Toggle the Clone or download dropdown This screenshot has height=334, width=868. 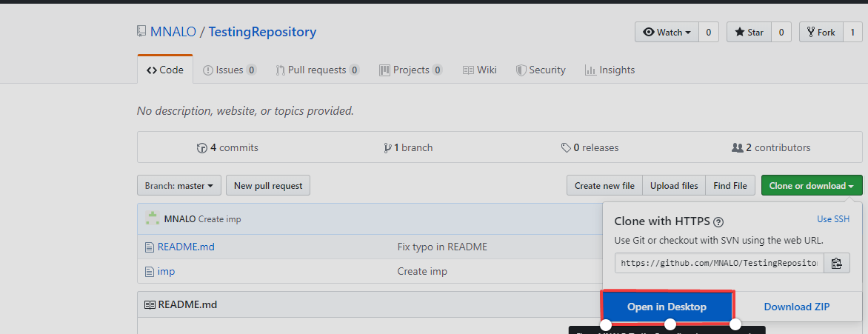[811, 186]
